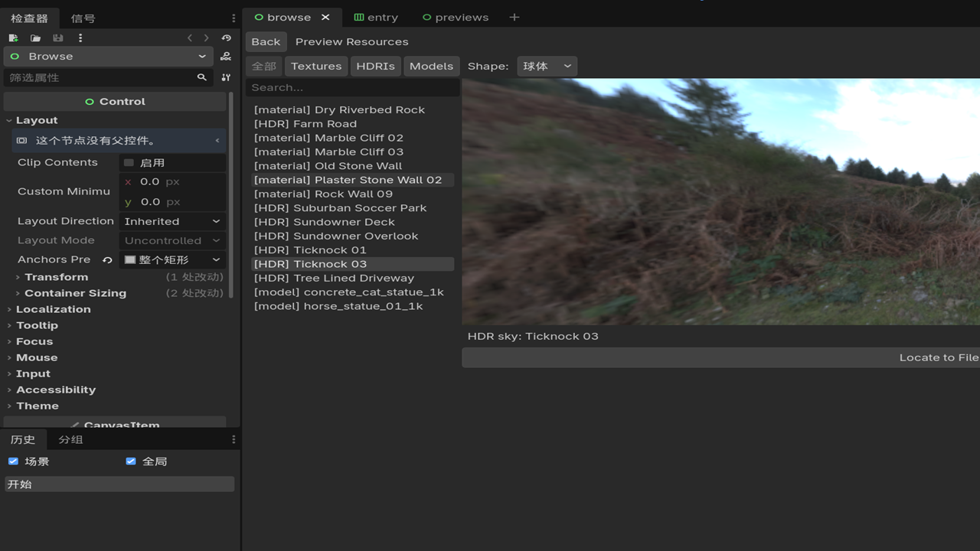
Task: Click the search magnifier in property filter
Action: 202,77
